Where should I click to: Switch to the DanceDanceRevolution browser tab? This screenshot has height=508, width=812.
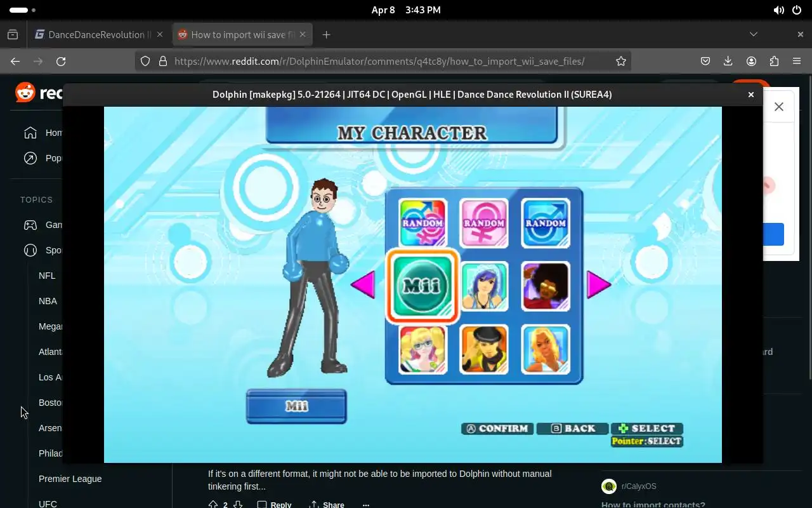pyautogui.click(x=92, y=35)
